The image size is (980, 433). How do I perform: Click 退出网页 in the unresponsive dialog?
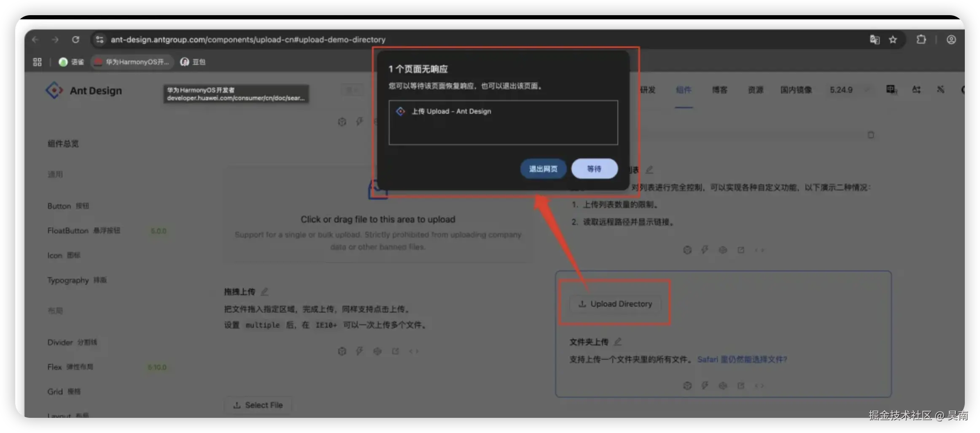tap(543, 169)
